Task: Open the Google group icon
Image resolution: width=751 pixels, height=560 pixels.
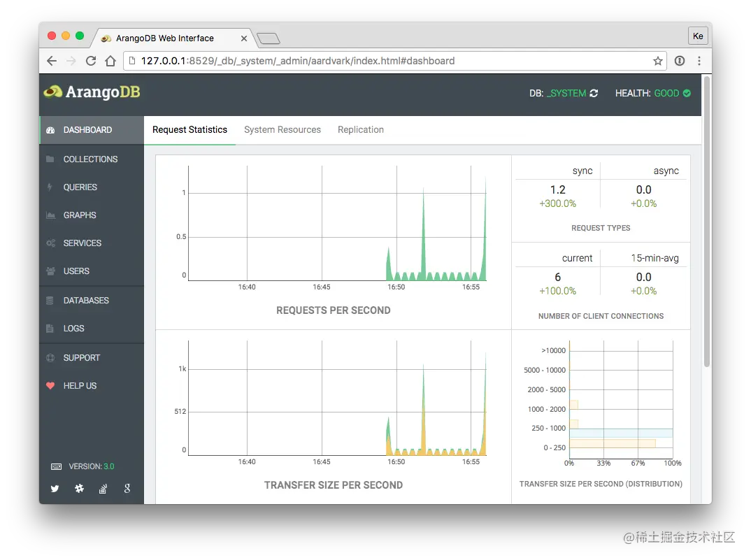Action: click(127, 488)
